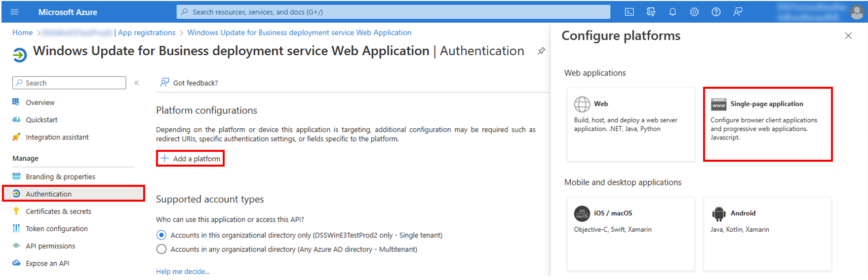Click Mobile and desktop applications heading
868x280 pixels.
[623, 182]
